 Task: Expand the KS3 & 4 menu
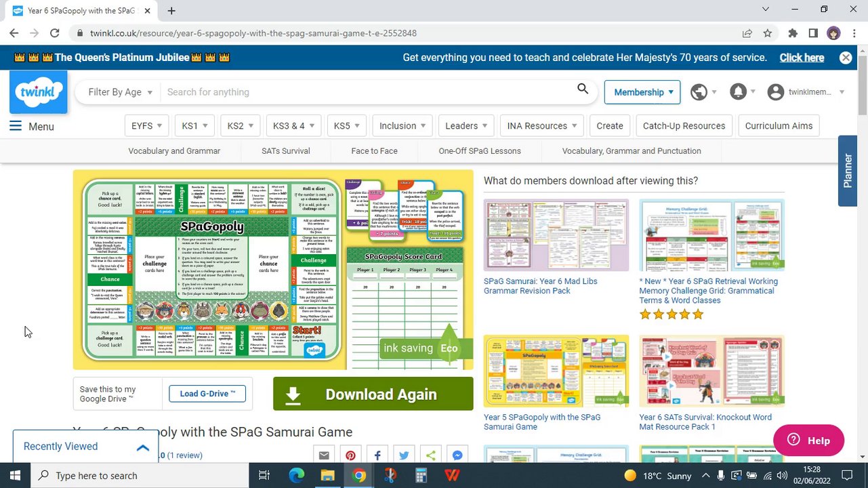[293, 125]
